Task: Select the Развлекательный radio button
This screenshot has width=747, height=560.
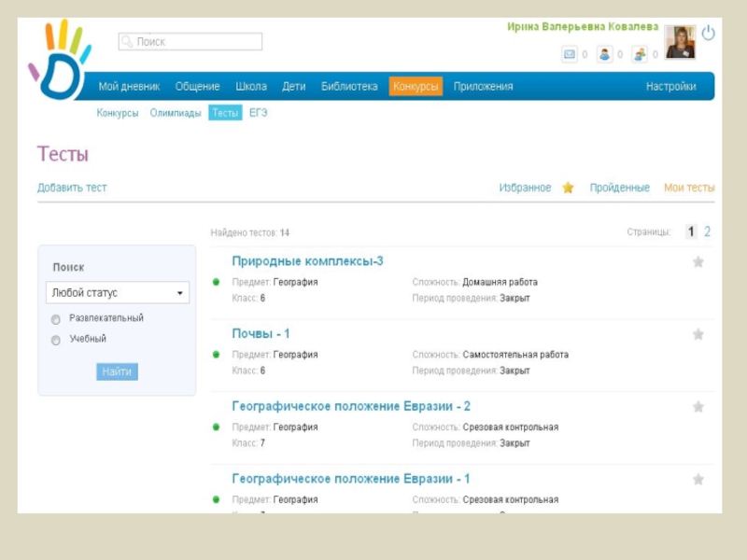Action: (x=56, y=319)
